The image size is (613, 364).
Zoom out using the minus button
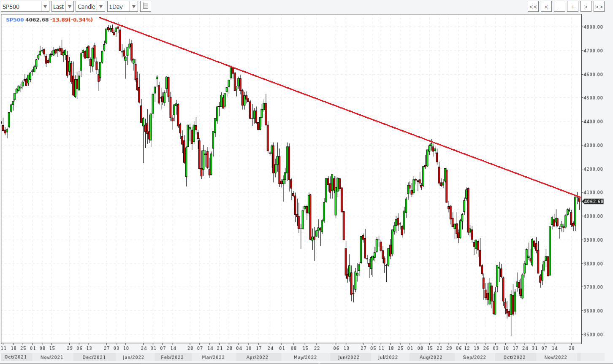pyautogui.click(x=559, y=6)
